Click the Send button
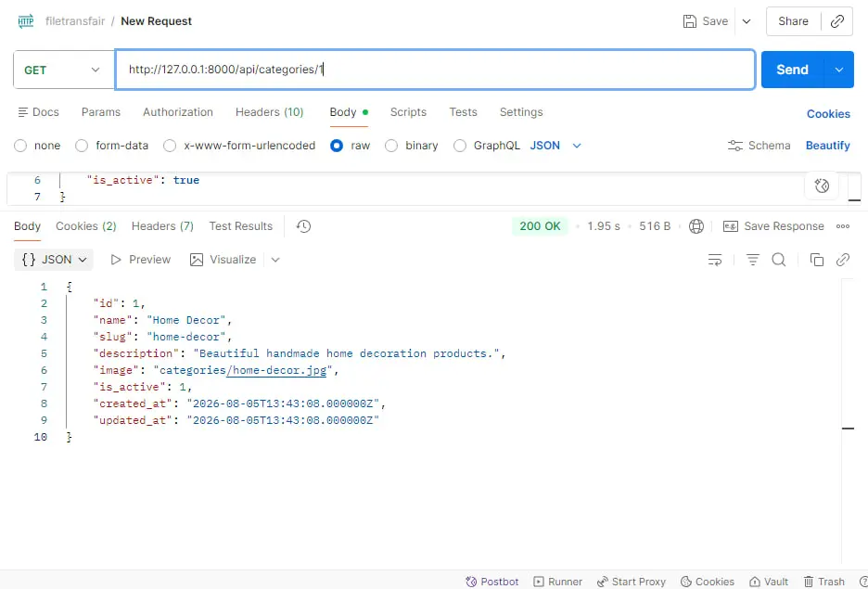 pos(793,70)
